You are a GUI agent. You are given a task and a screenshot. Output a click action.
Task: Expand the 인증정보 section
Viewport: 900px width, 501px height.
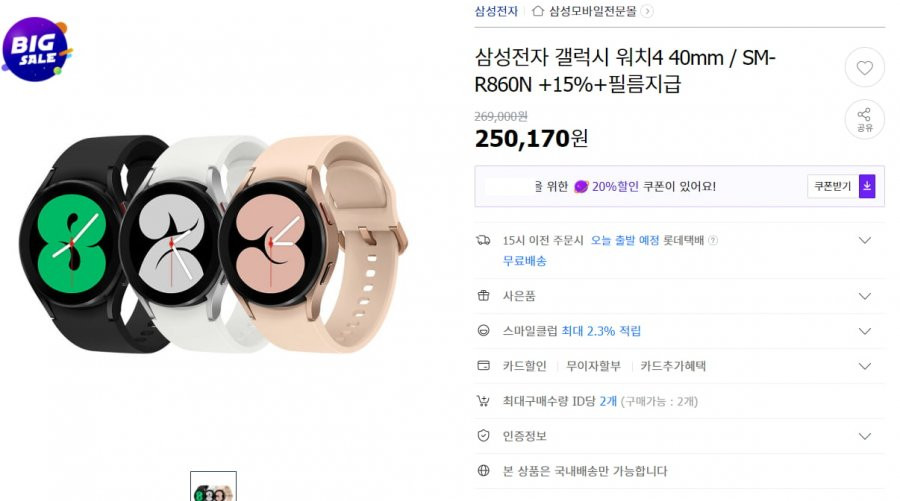pyautogui.click(x=864, y=436)
